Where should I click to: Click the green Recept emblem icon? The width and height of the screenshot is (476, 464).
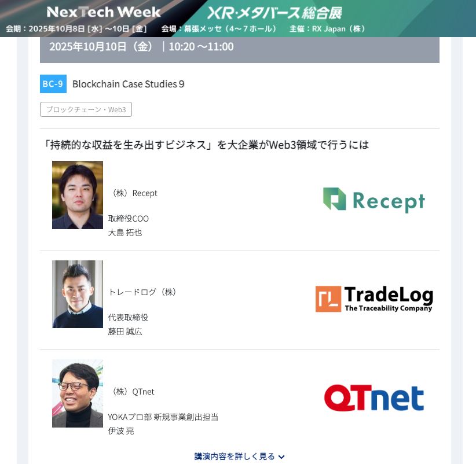point(335,199)
